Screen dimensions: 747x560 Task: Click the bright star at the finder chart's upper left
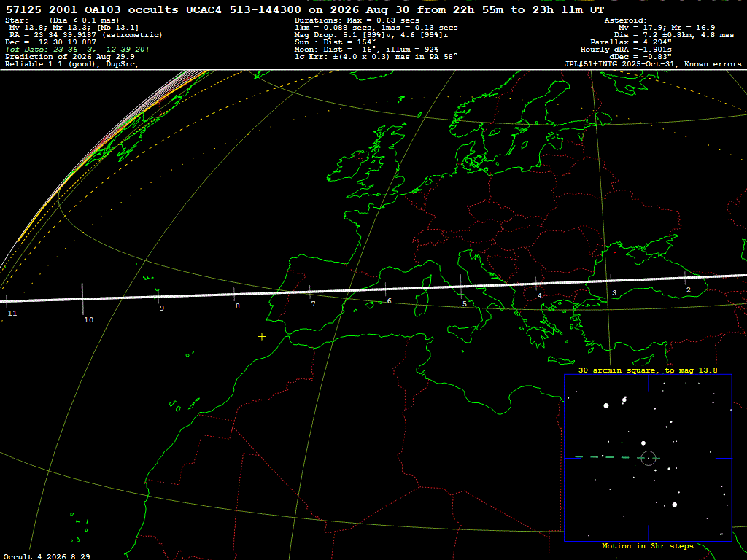[x=606, y=405]
